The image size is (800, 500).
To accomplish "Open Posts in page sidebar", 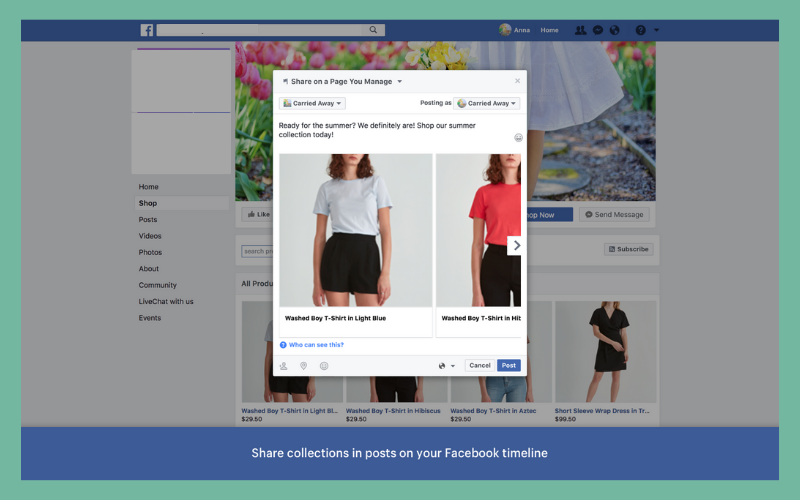I will [148, 219].
